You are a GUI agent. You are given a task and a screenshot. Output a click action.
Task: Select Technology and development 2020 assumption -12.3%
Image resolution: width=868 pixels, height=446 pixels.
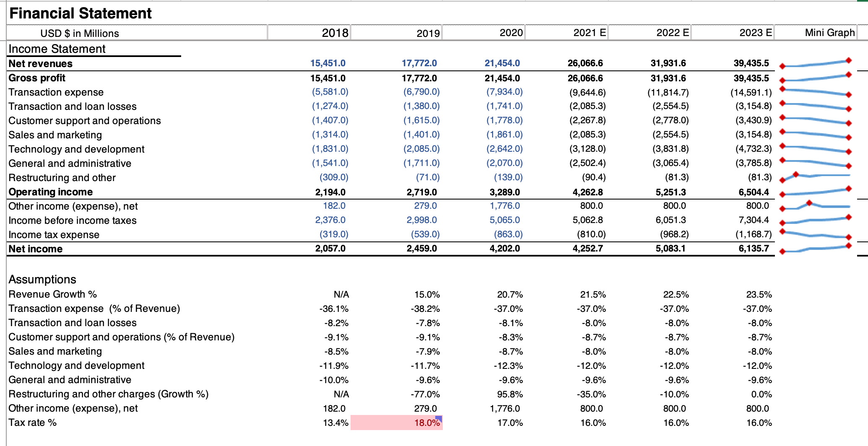(508, 366)
